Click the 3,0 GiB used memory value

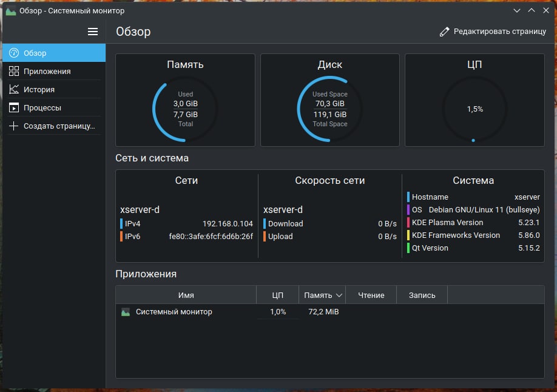186,103
